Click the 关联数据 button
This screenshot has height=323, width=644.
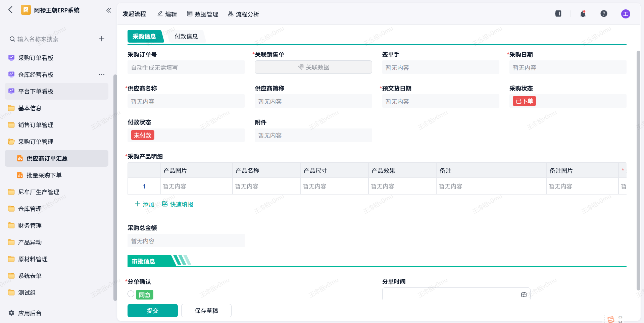pos(313,67)
